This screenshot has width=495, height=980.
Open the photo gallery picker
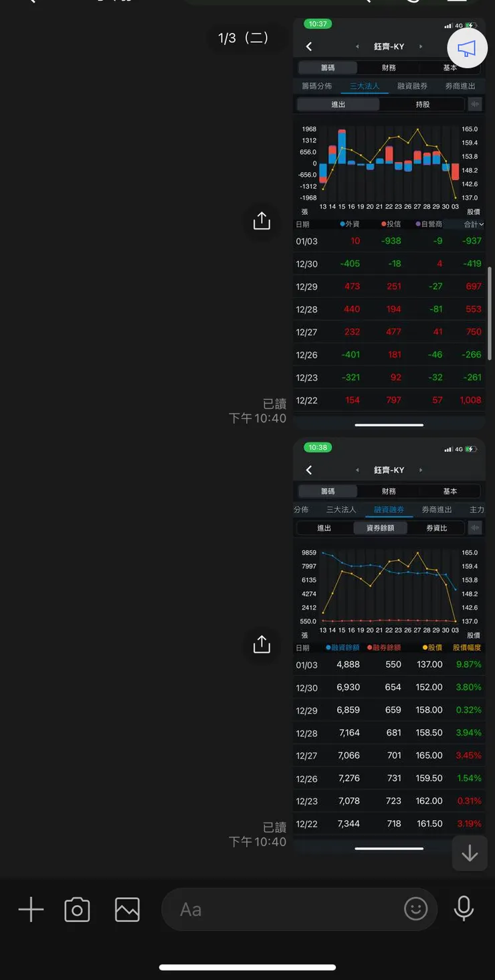pyautogui.click(x=127, y=910)
